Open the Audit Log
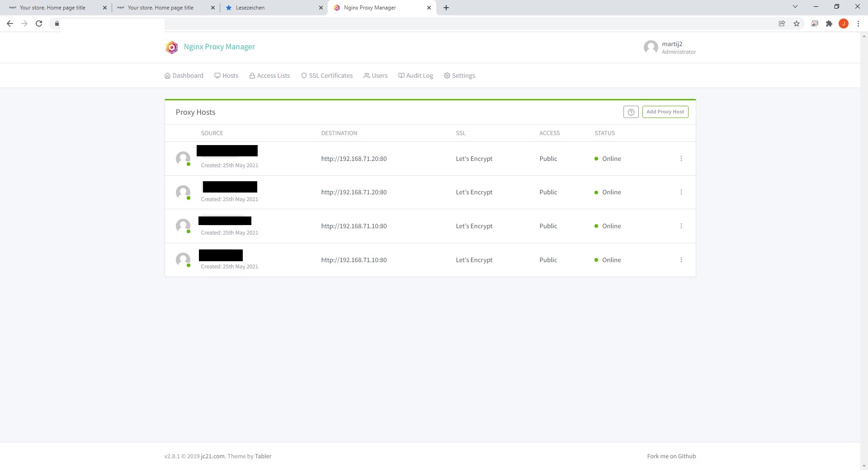The image size is (868, 470). tap(415, 75)
